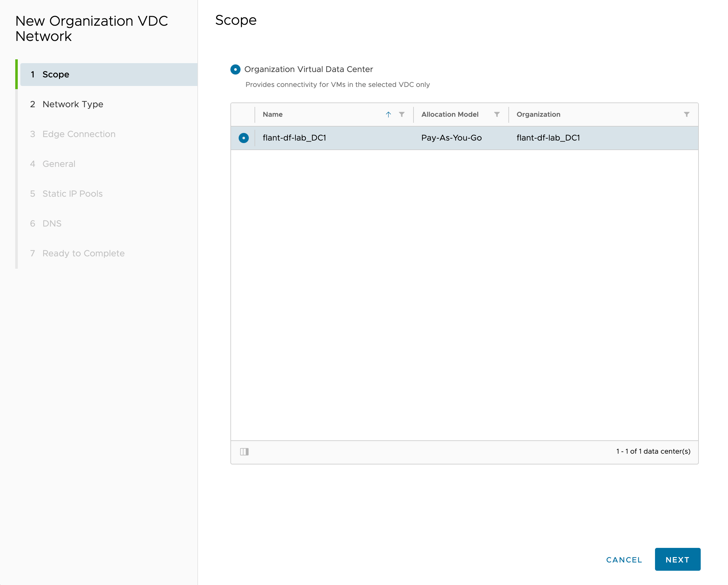Click the Ready to Complete step
728x585 pixels.
click(x=83, y=253)
